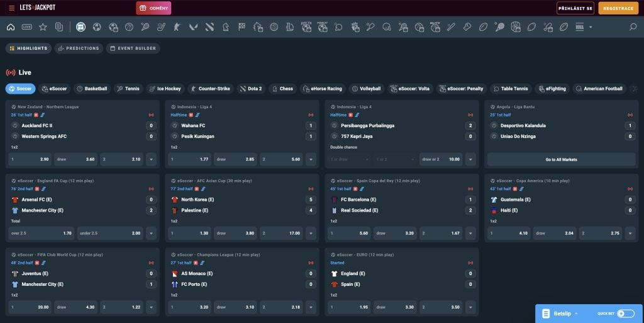Toggle the Quick Bet switch
This screenshot has width=644, height=323.
(626, 314)
